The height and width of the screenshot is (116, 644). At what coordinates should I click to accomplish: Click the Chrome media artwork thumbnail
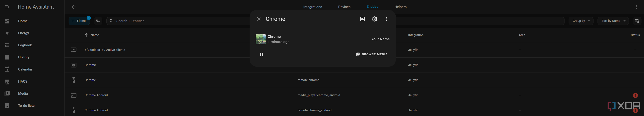tap(260, 39)
